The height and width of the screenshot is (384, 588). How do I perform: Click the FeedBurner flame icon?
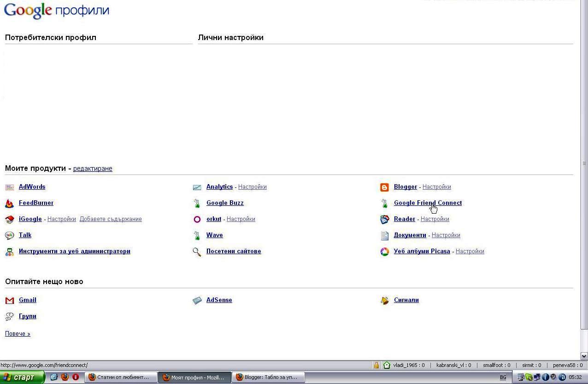(10, 203)
